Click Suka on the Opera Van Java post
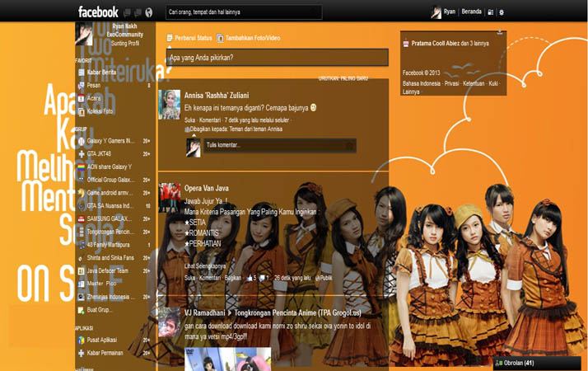 click(189, 278)
